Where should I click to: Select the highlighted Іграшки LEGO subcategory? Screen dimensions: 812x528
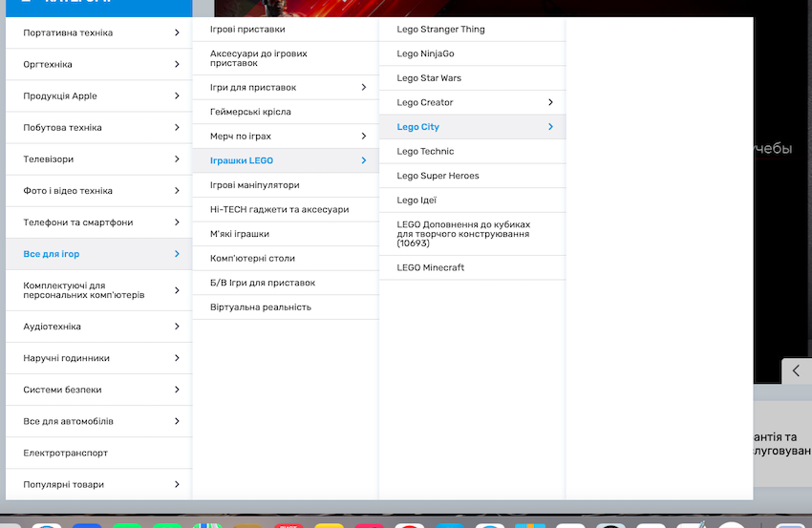click(x=286, y=160)
